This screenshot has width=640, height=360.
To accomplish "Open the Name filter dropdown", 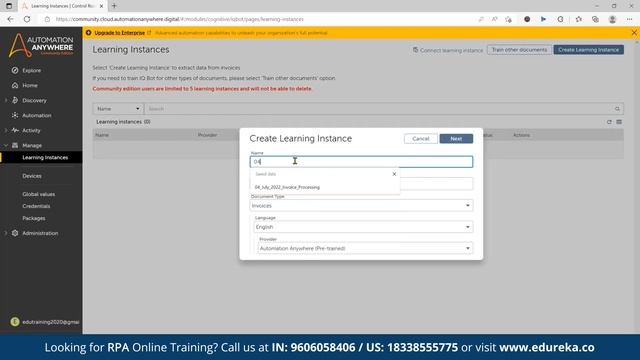I will tap(118, 109).
